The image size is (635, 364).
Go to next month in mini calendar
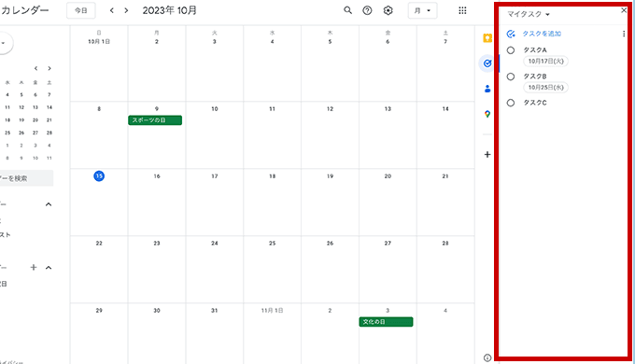(49, 68)
